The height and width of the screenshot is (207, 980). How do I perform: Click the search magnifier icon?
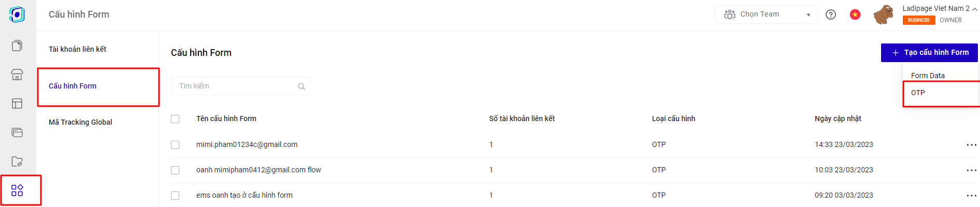click(301, 86)
